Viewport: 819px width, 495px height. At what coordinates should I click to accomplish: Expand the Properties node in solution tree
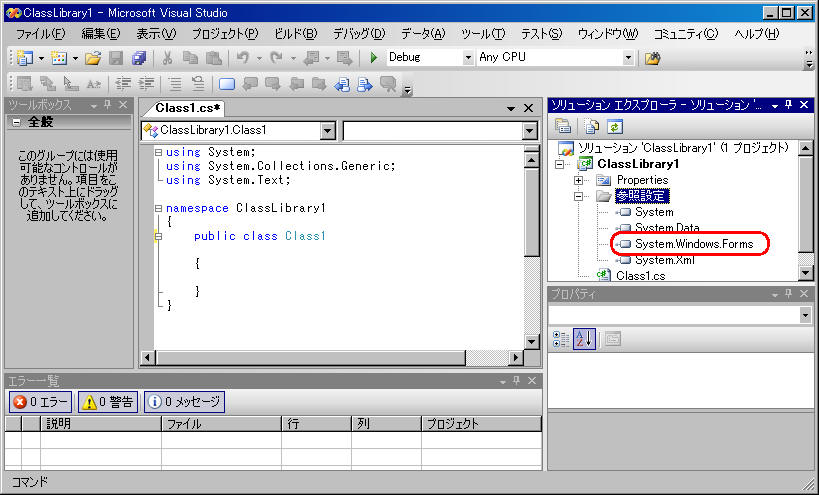tap(579, 180)
